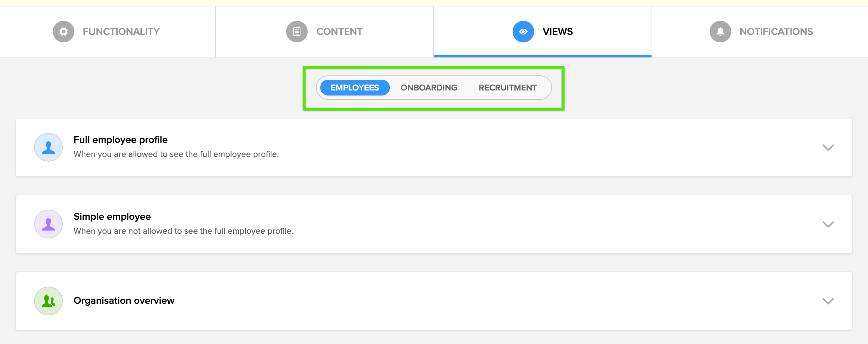Click the Views eye icon
Screen dimensions: 868x344
[x=523, y=32]
